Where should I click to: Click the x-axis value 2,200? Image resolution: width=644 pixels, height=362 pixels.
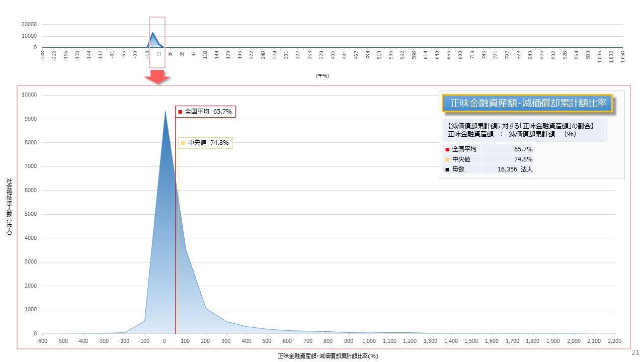click(615, 341)
